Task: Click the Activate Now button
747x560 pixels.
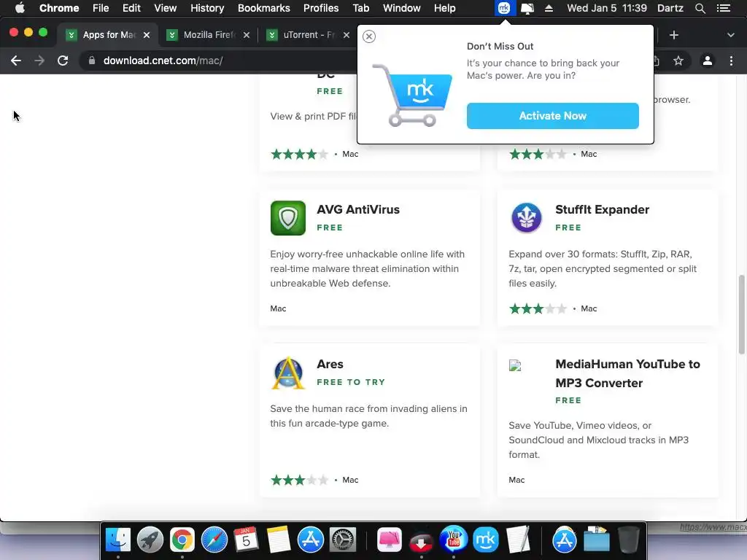Action: [x=553, y=116]
